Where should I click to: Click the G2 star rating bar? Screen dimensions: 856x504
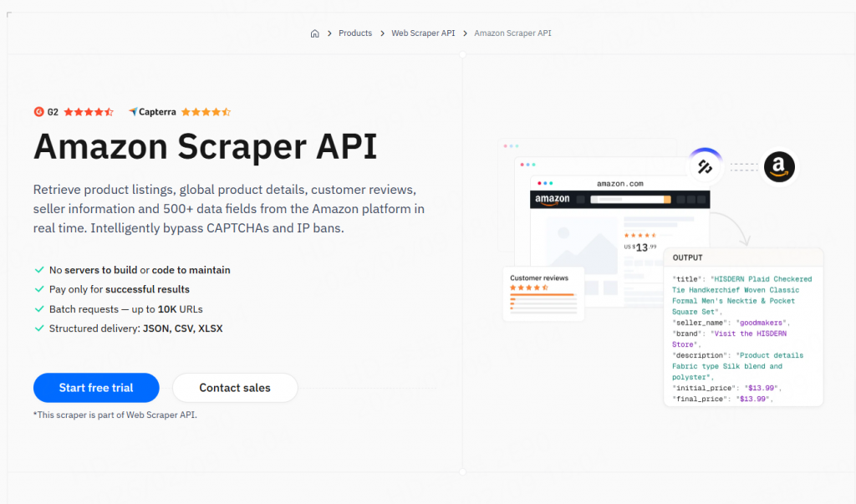88,110
